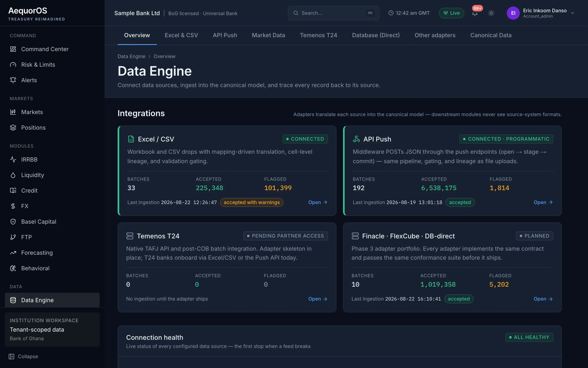Toggle light/dark theme sun icon

(x=491, y=13)
